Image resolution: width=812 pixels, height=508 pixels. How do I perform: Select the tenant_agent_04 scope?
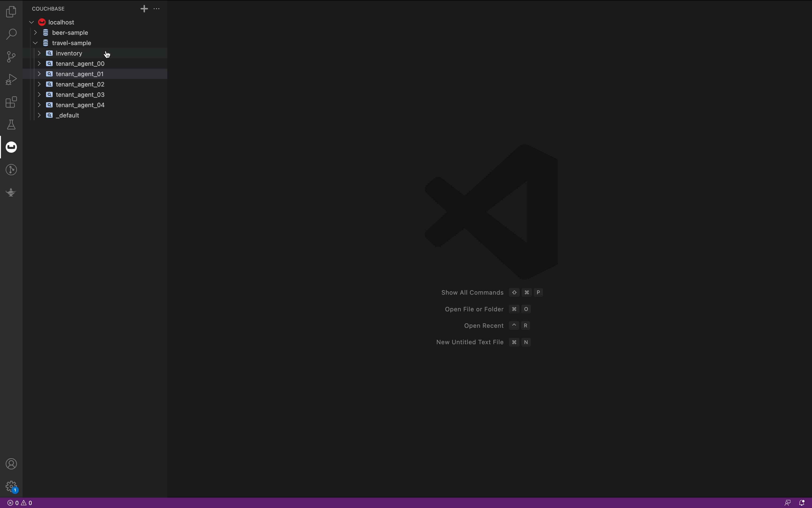point(80,105)
